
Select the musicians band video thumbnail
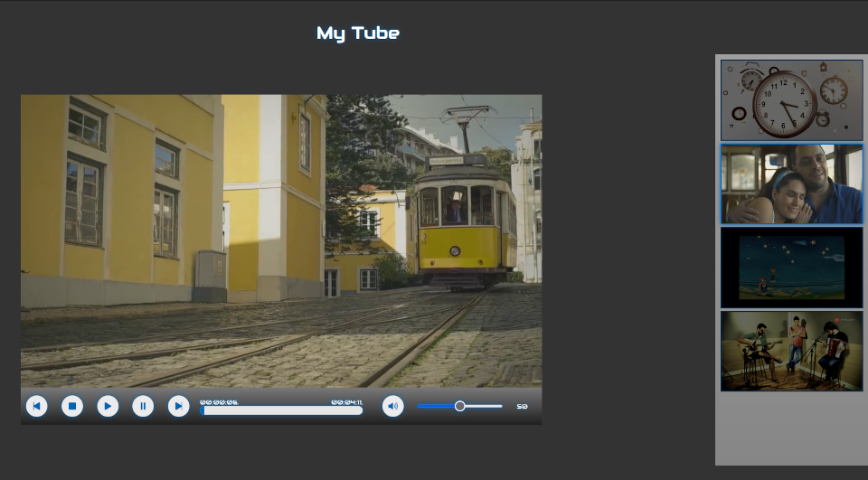click(792, 351)
